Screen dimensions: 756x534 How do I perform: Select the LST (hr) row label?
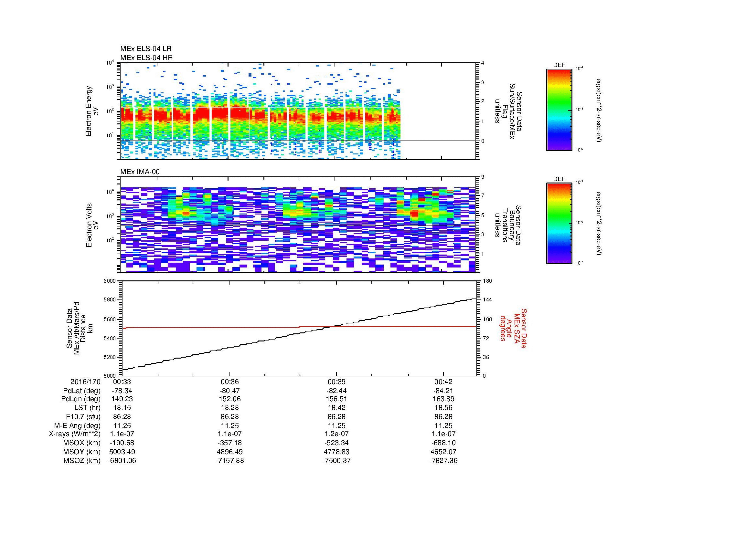point(87,408)
